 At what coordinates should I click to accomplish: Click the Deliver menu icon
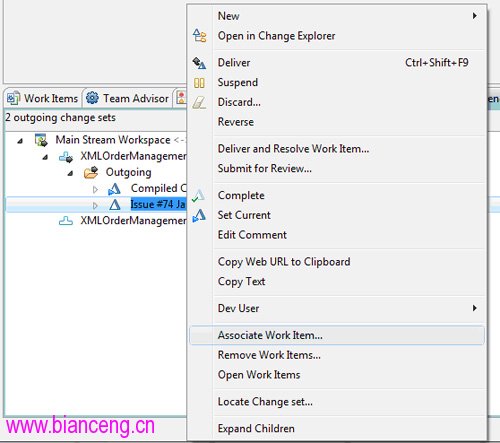199,63
